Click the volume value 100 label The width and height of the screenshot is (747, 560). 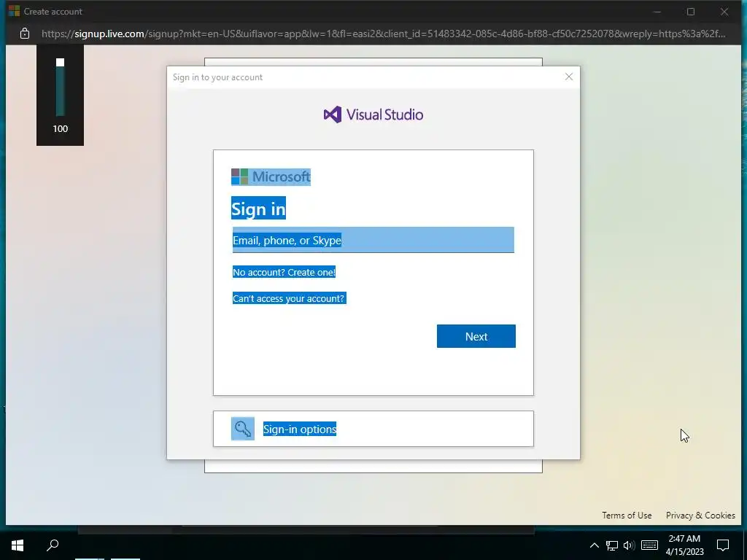tap(60, 128)
